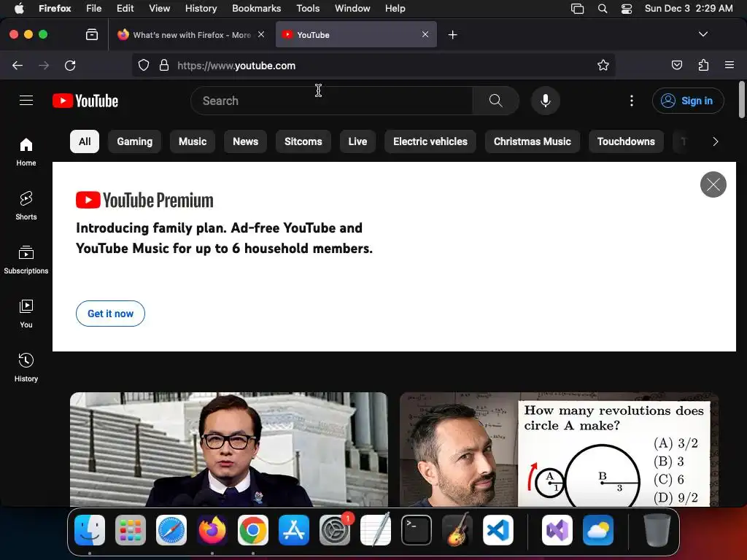Go to Home in sidebar
The height and width of the screenshot is (560, 747).
point(26,152)
